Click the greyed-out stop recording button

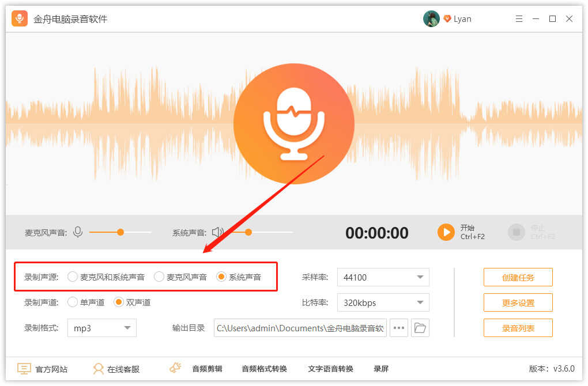(517, 232)
